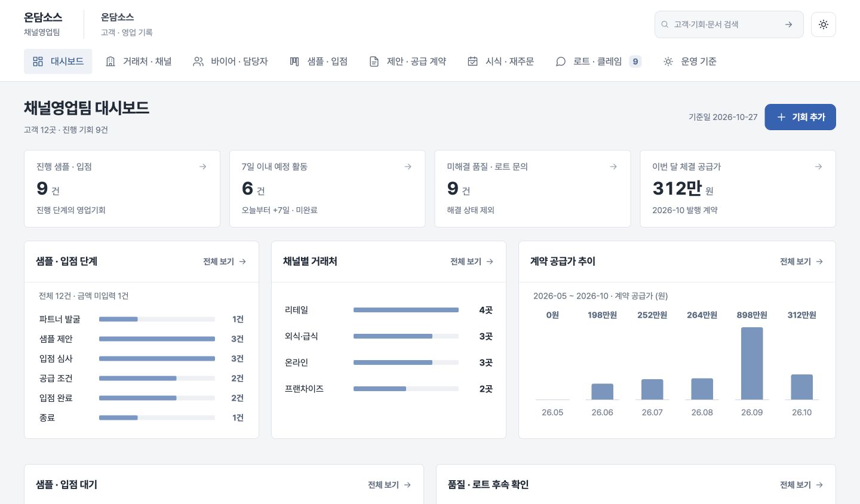Open the 운영 기준 tab

[690, 62]
